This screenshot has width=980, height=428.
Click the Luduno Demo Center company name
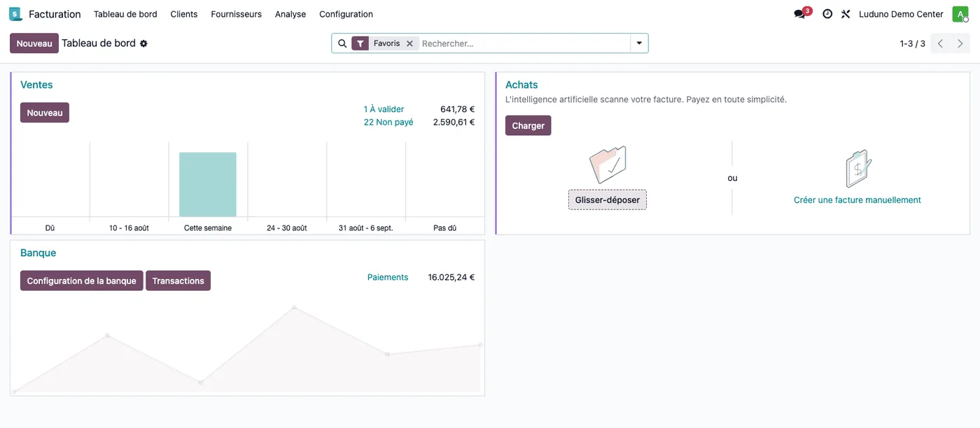(901, 14)
